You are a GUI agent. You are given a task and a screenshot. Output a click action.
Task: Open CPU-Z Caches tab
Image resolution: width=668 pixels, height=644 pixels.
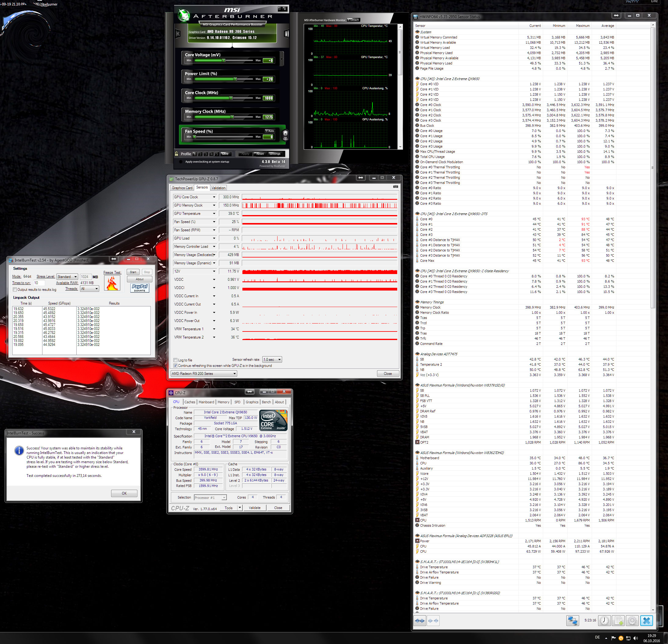(x=190, y=402)
